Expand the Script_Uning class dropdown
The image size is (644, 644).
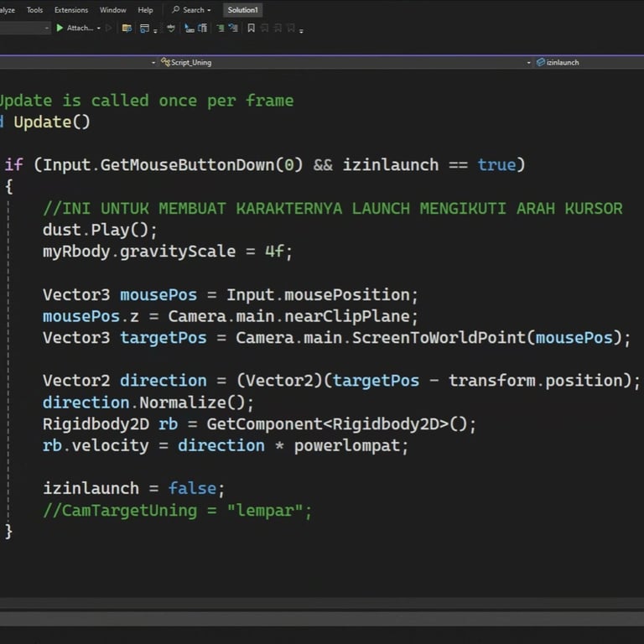click(153, 63)
